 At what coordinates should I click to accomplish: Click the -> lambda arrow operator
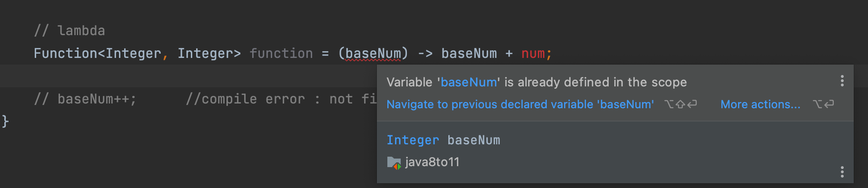point(425,54)
